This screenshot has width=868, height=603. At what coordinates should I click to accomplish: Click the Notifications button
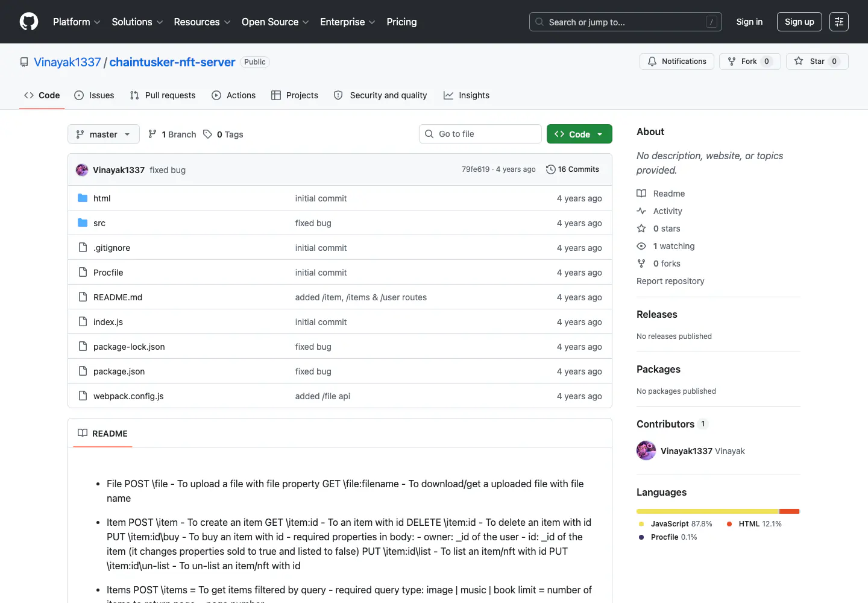(677, 62)
